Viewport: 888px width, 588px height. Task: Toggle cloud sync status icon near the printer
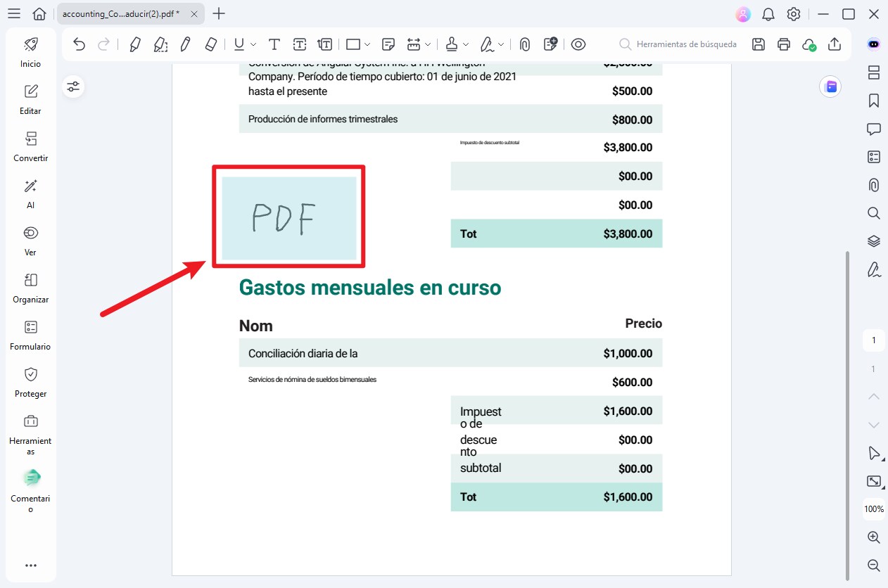[809, 44]
